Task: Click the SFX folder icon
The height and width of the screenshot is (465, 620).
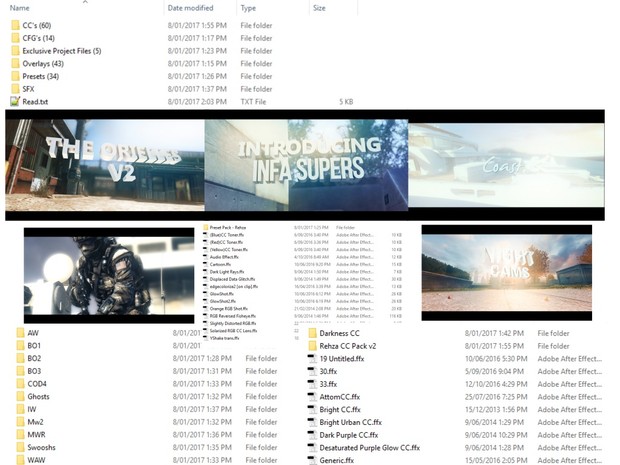Action: tap(15, 89)
